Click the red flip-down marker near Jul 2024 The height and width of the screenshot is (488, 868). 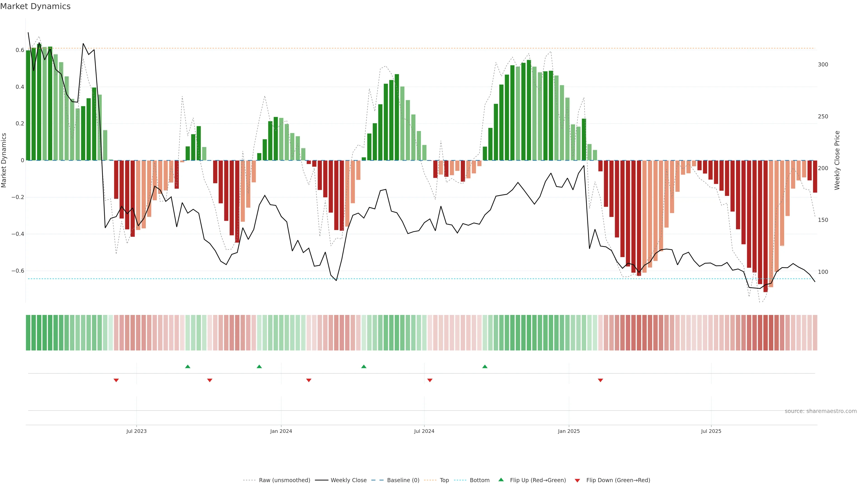pos(430,380)
